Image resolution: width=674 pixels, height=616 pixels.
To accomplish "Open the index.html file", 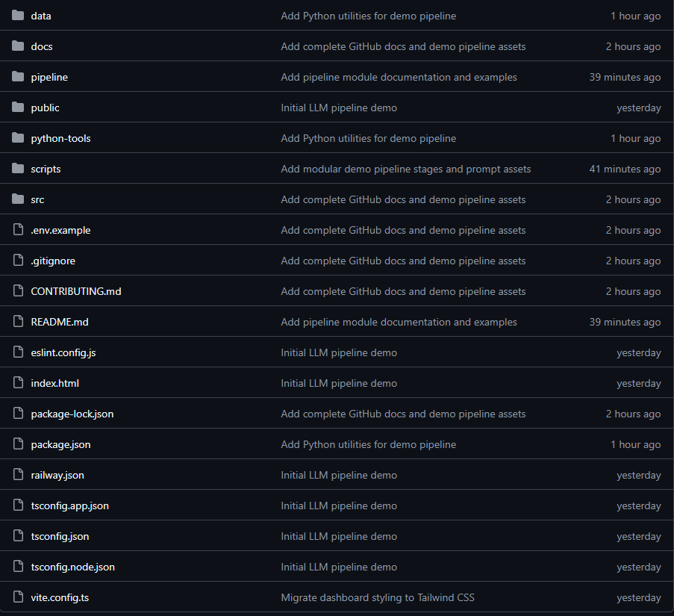I will point(54,383).
